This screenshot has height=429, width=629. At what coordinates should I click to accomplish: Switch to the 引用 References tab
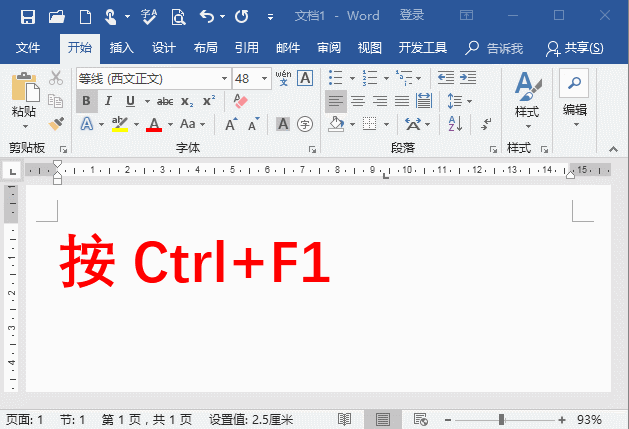pos(247,48)
